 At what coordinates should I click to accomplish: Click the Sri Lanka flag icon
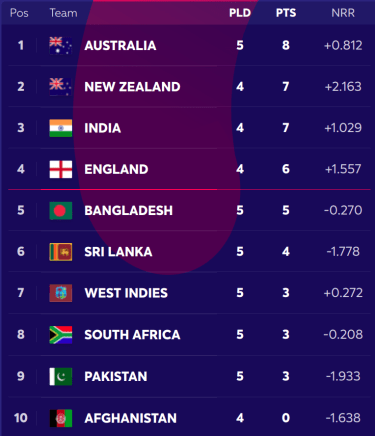pos(61,252)
